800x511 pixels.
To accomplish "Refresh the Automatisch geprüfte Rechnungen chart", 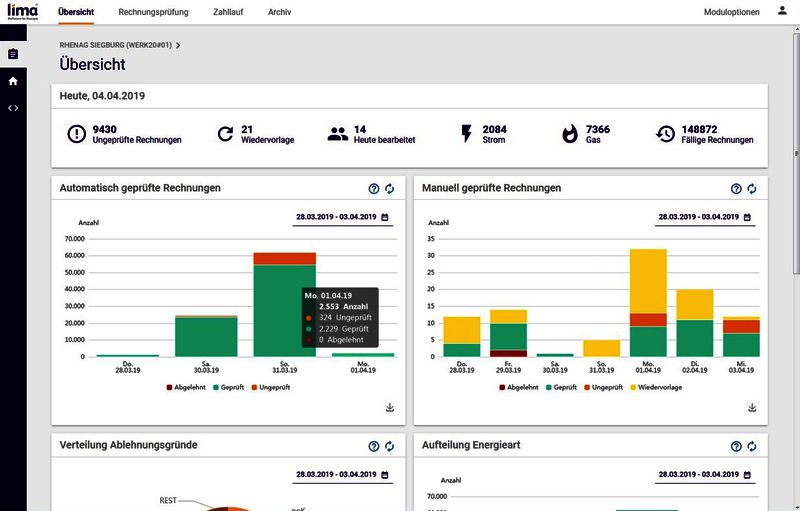I will (x=390, y=188).
